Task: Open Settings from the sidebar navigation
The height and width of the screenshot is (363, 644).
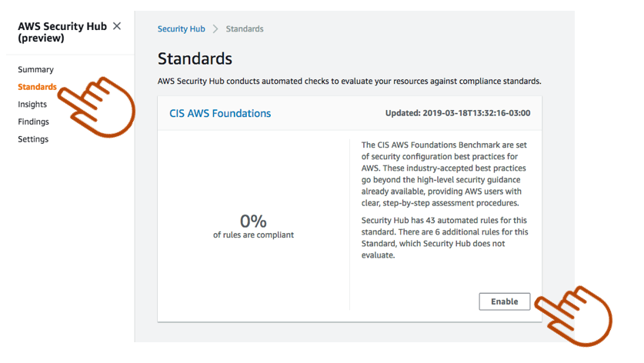Action: [33, 139]
